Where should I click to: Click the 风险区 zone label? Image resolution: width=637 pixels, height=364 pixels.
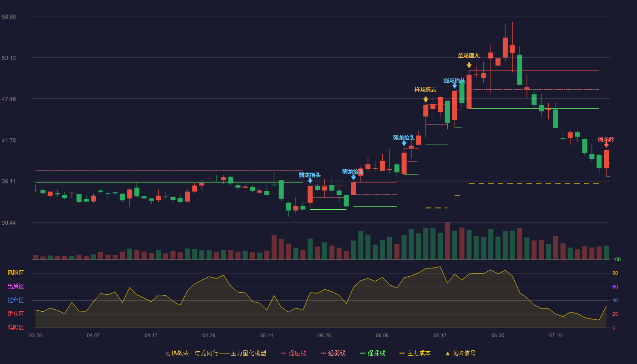[x=15, y=273]
